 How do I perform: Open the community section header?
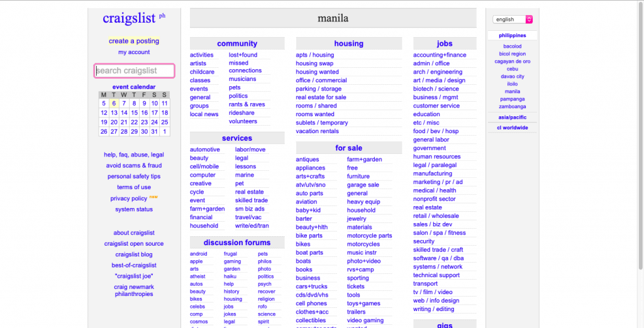(237, 43)
